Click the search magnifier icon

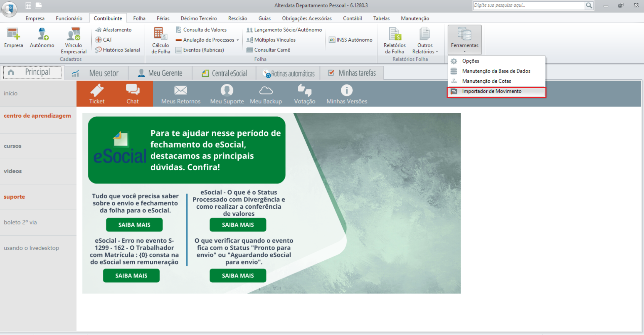pos(589,5)
